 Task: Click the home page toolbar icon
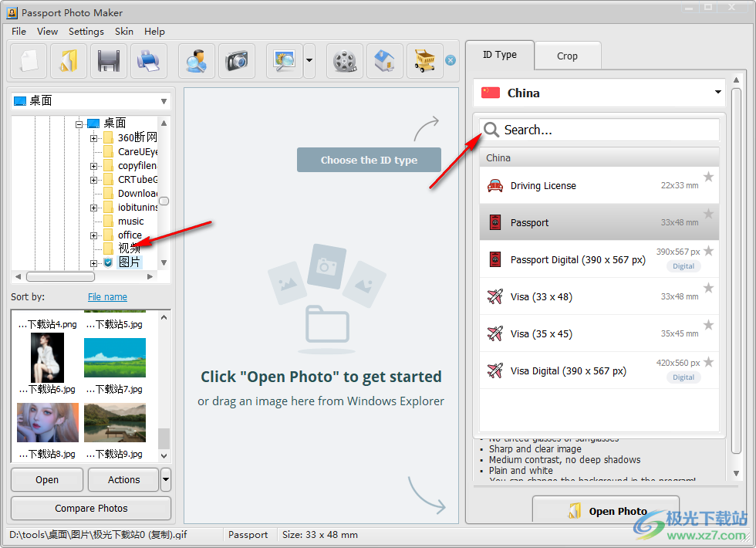point(385,61)
